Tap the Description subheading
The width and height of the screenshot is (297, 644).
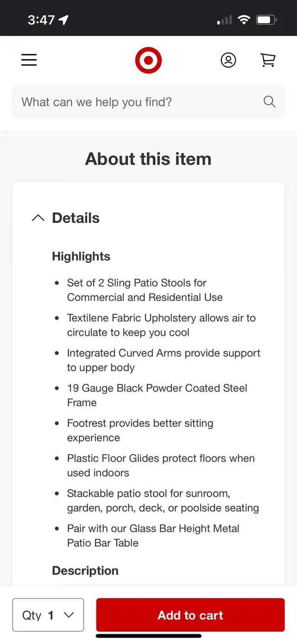[85, 571]
